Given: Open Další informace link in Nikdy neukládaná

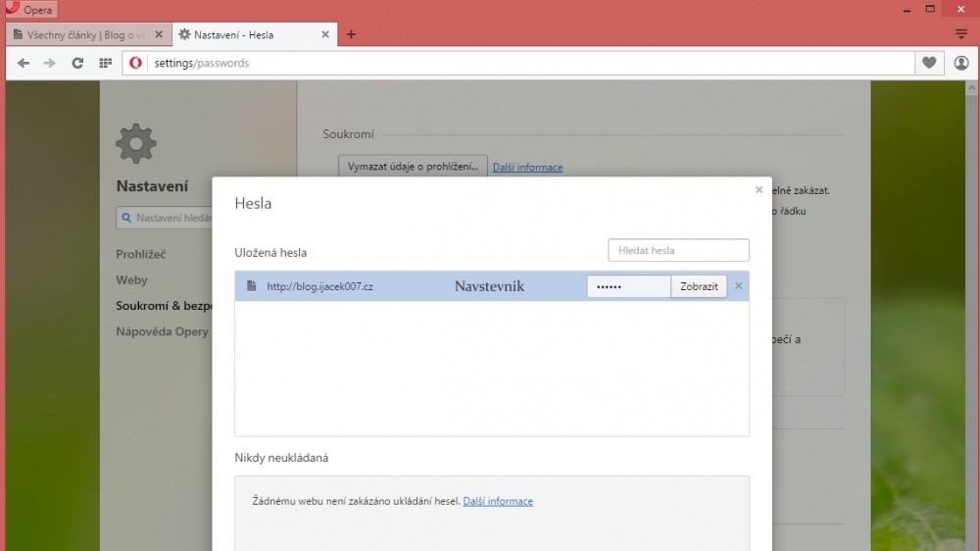Looking at the screenshot, I should point(498,501).
